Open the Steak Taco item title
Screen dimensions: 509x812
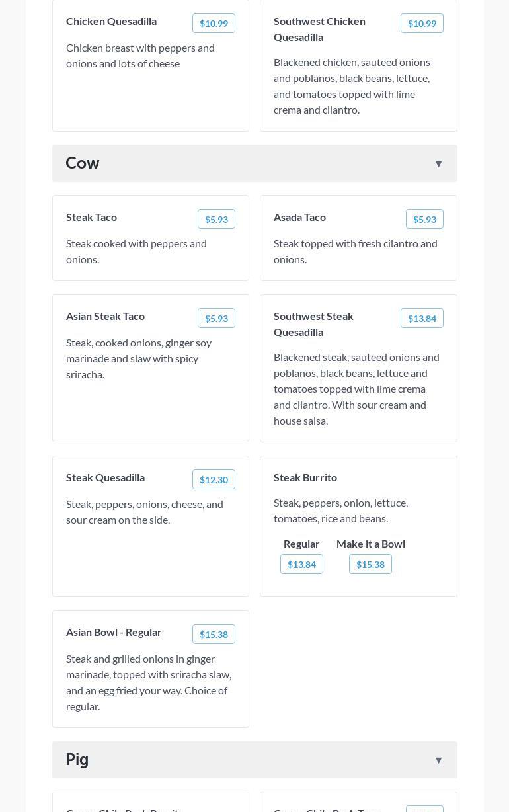coord(91,217)
